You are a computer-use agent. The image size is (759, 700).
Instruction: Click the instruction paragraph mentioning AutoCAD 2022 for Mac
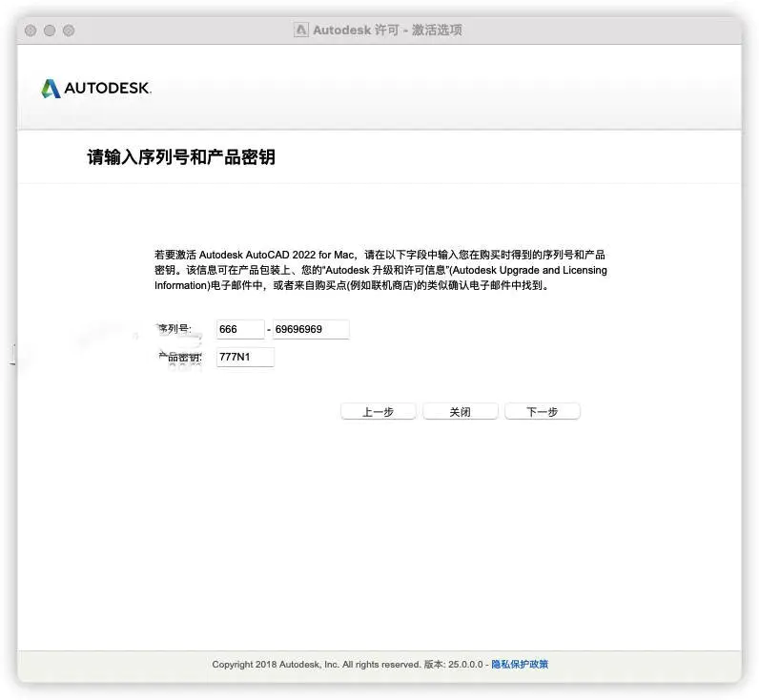380,270
